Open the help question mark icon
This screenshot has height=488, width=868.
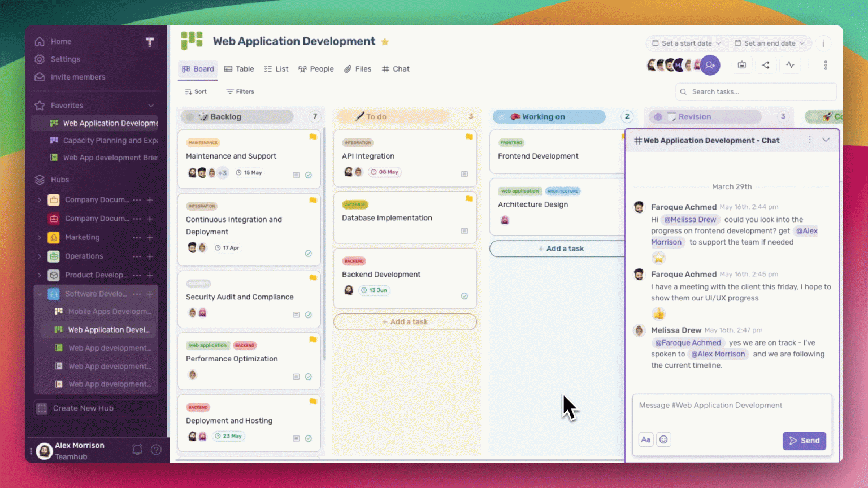tap(157, 450)
